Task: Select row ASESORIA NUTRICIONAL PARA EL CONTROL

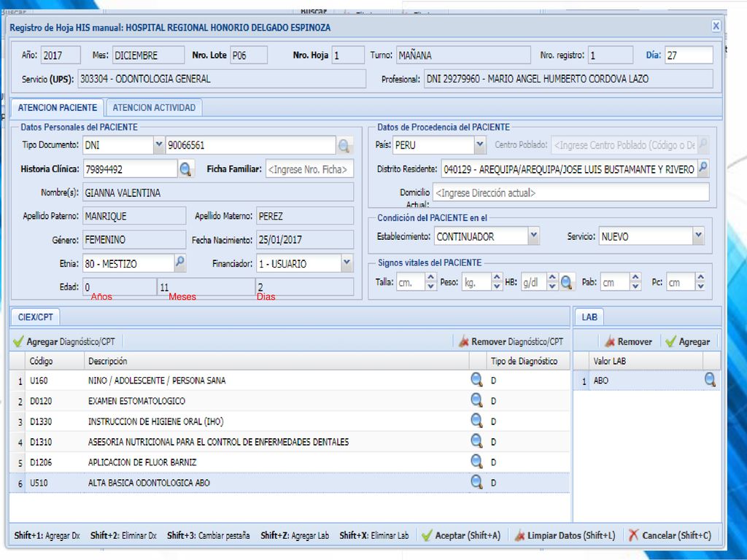Action: [x=290, y=442]
